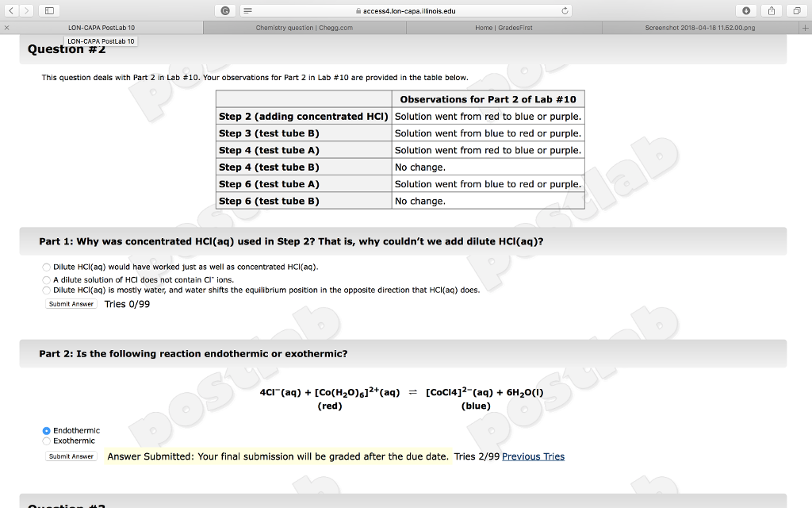Image resolution: width=812 pixels, height=508 pixels.
Task: Click the back navigation arrow in Safari toolbar
Action: [10, 10]
